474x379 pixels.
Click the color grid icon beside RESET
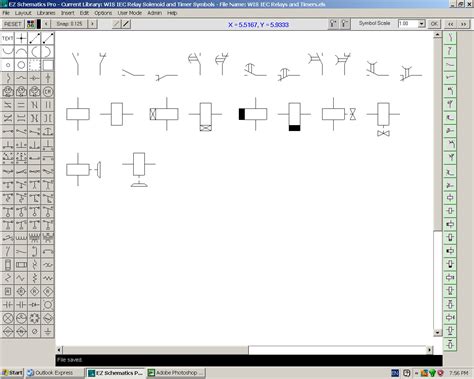point(31,24)
